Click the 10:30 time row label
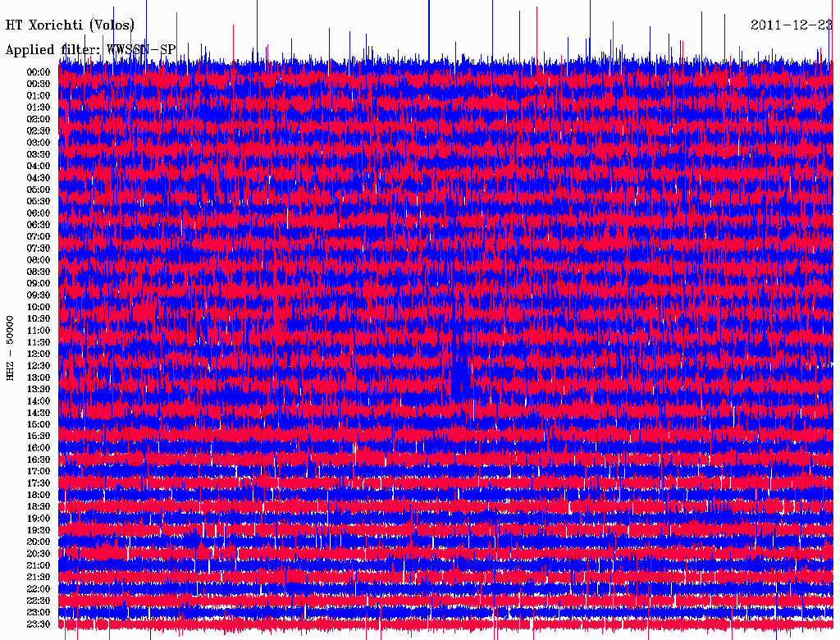Screen dimensions: 840x640 click(39, 319)
